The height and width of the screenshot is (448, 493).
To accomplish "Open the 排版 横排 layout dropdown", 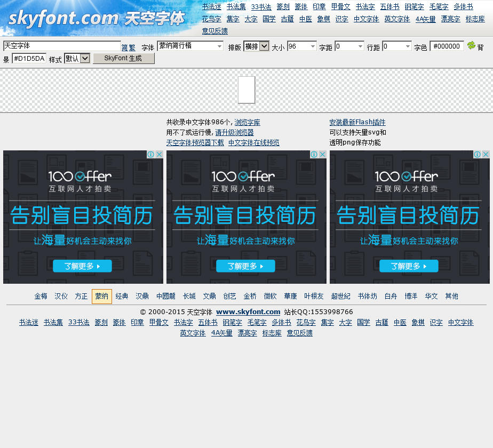I will click(x=256, y=46).
